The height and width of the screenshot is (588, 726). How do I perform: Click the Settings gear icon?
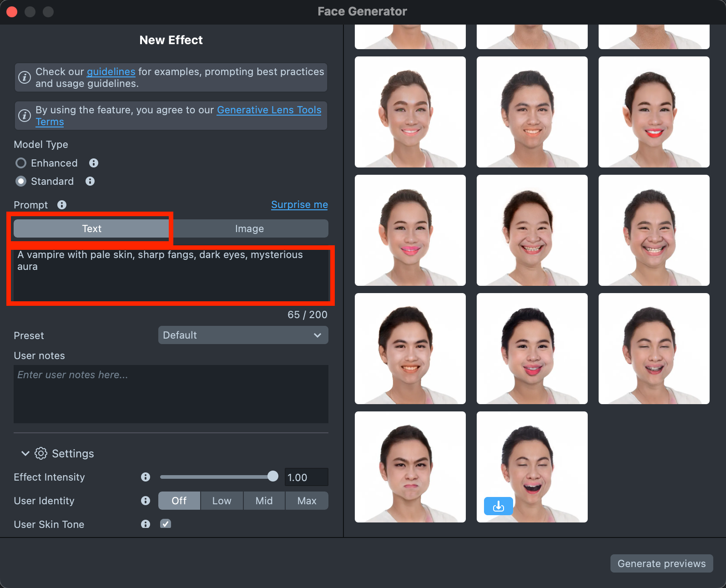click(41, 453)
